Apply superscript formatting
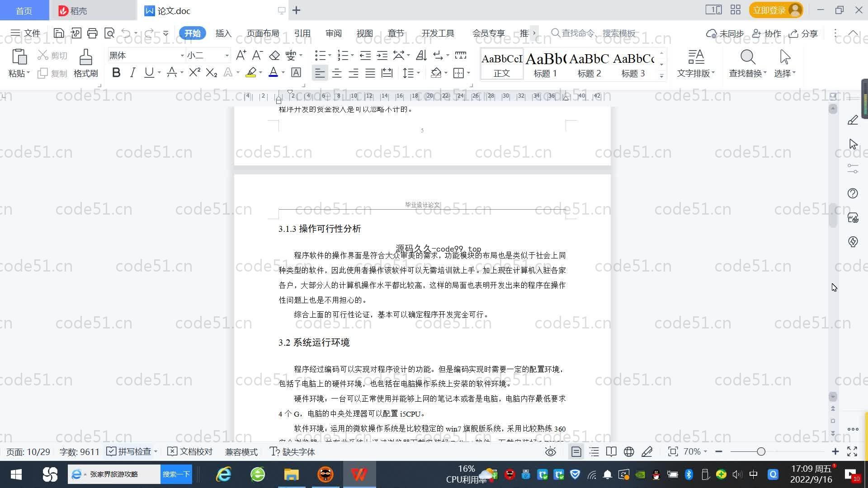868x488 pixels. (194, 72)
